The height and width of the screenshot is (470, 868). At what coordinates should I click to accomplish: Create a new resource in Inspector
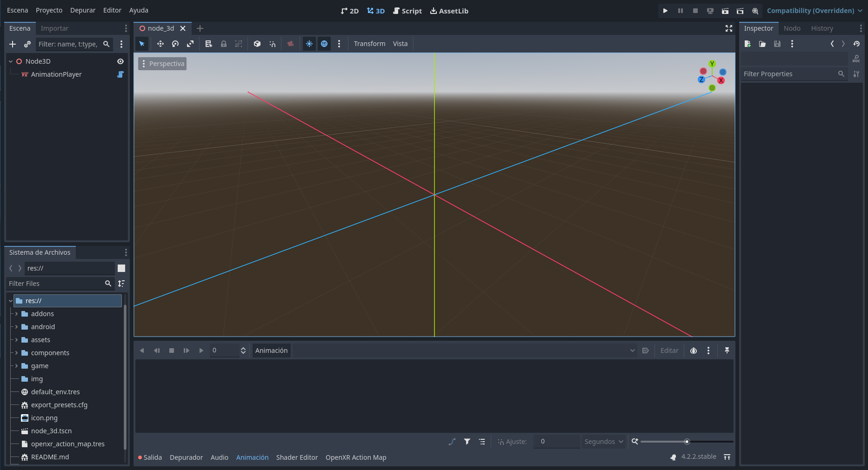pyautogui.click(x=748, y=44)
